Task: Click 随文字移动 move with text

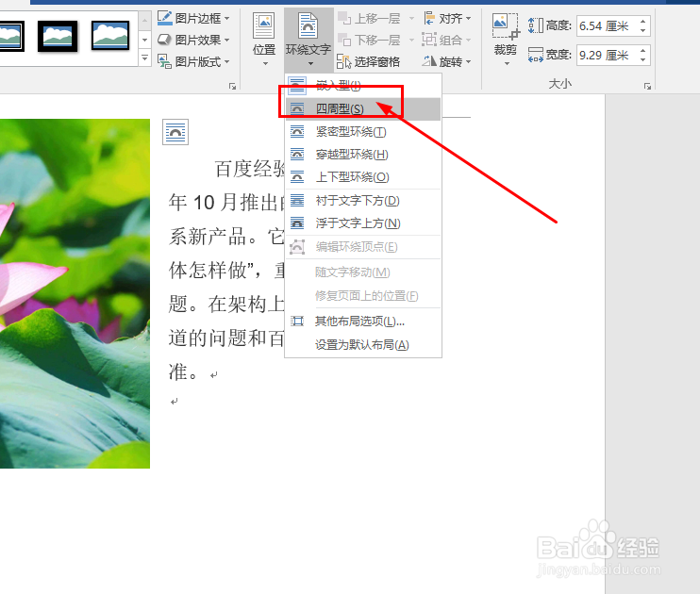Action: click(362, 272)
